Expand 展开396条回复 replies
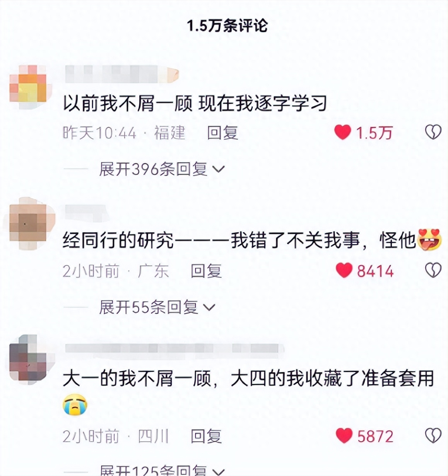 (162, 169)
